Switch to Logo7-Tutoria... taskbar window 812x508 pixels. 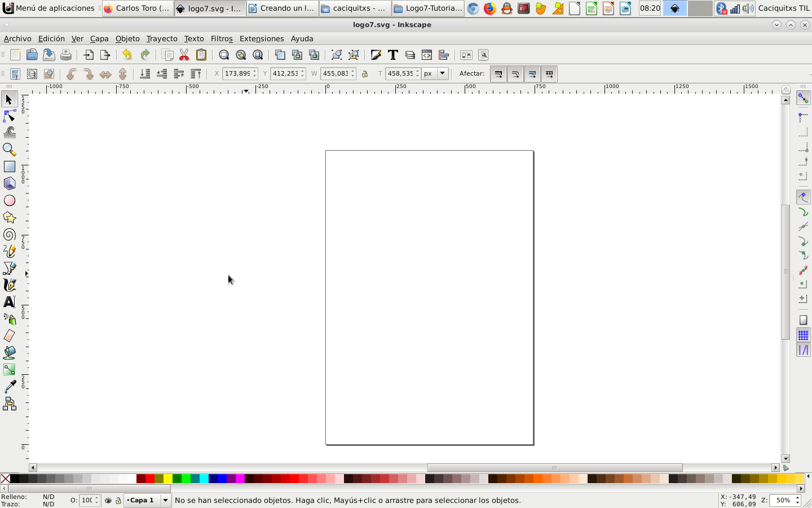tap(428, 8)
